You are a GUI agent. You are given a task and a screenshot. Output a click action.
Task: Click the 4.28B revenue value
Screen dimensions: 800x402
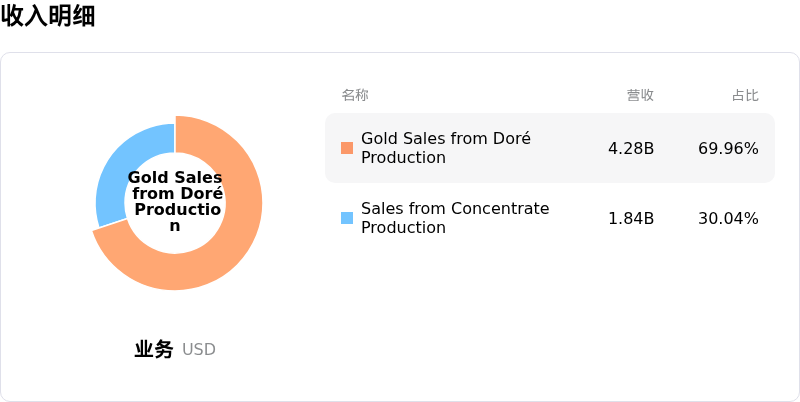click(x=631, y=148)
